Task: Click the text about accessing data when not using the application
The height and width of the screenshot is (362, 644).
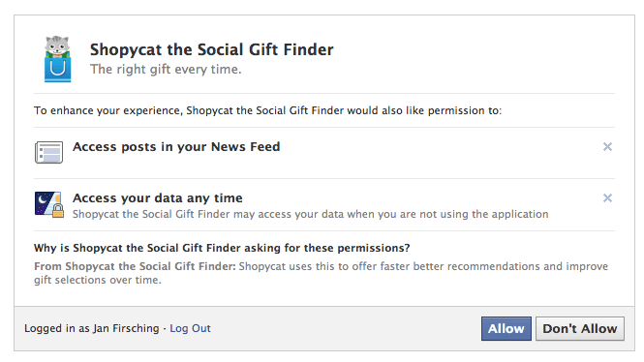Action: coord(311,214)
